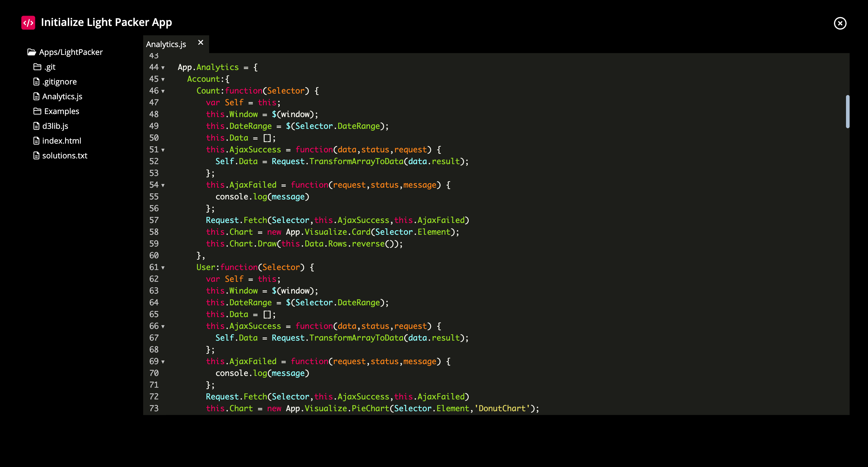
Task: Click 'Visualize.Card' on line 58
Action: coord(337,232)
